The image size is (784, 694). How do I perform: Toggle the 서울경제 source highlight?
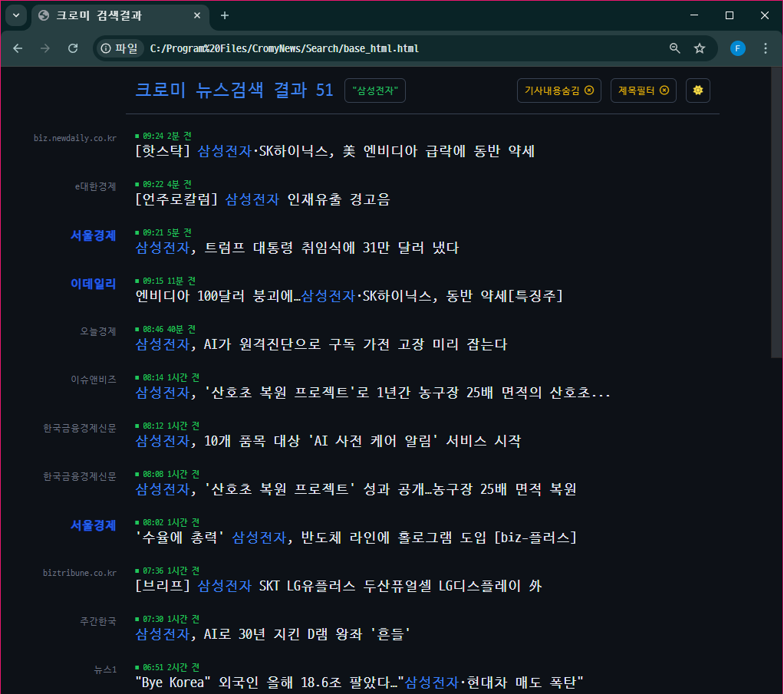tap(92, 235)
